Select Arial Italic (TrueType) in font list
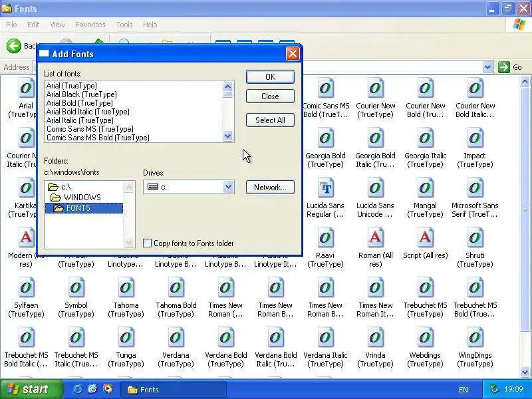 tap(80, 120)
